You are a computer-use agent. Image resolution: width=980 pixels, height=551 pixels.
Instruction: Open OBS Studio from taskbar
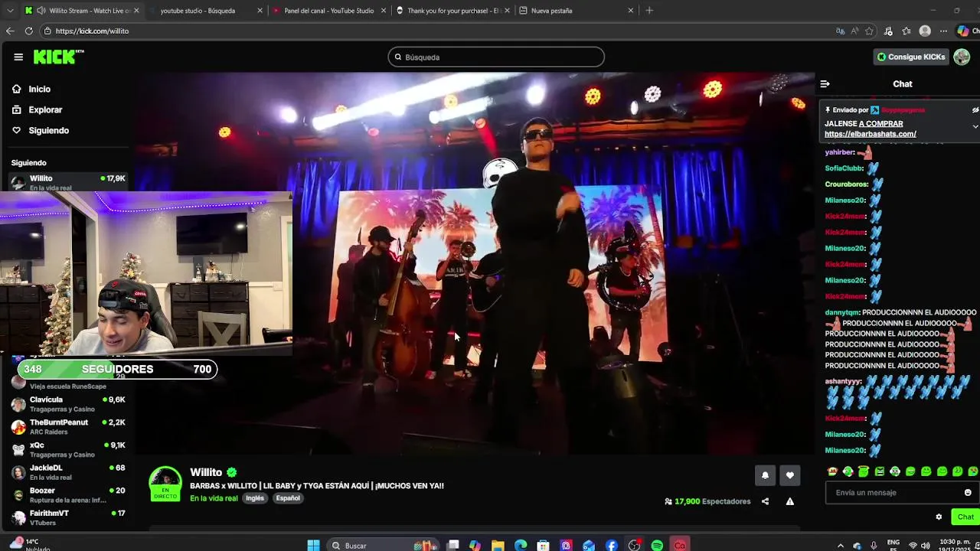pos(634,545)
